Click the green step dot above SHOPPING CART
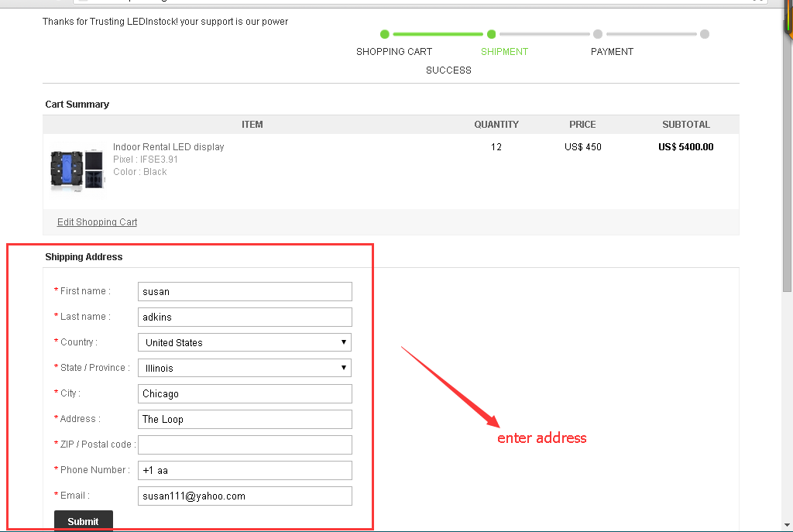 click(384, 34)
